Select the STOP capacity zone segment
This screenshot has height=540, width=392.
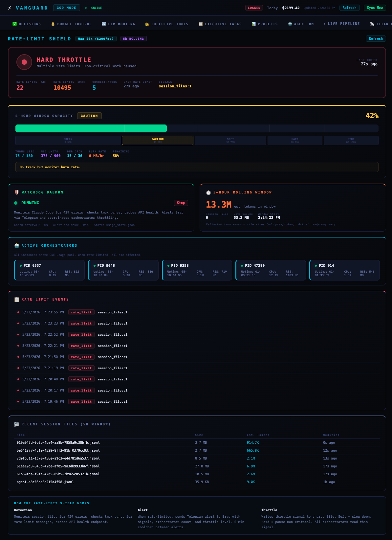351,140
